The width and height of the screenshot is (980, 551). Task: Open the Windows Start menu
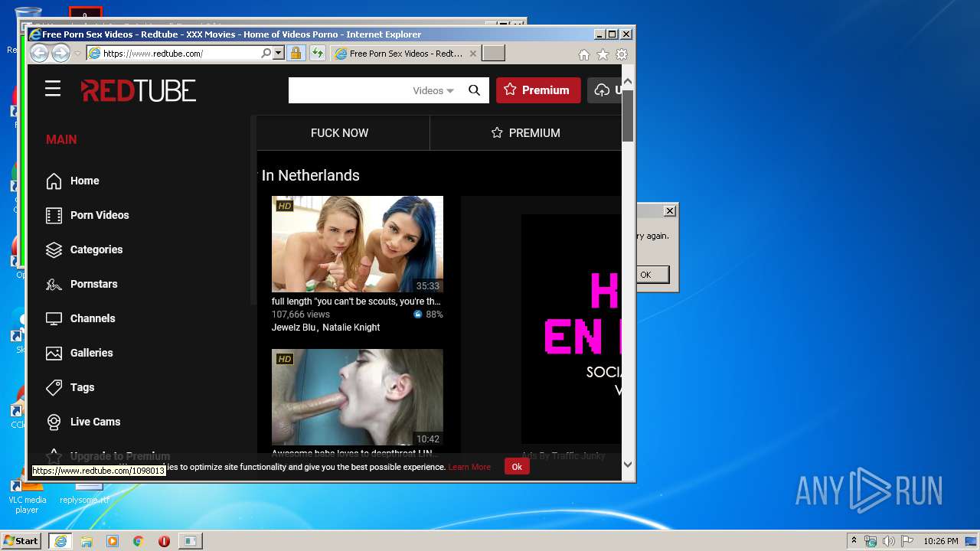[21, 540]
